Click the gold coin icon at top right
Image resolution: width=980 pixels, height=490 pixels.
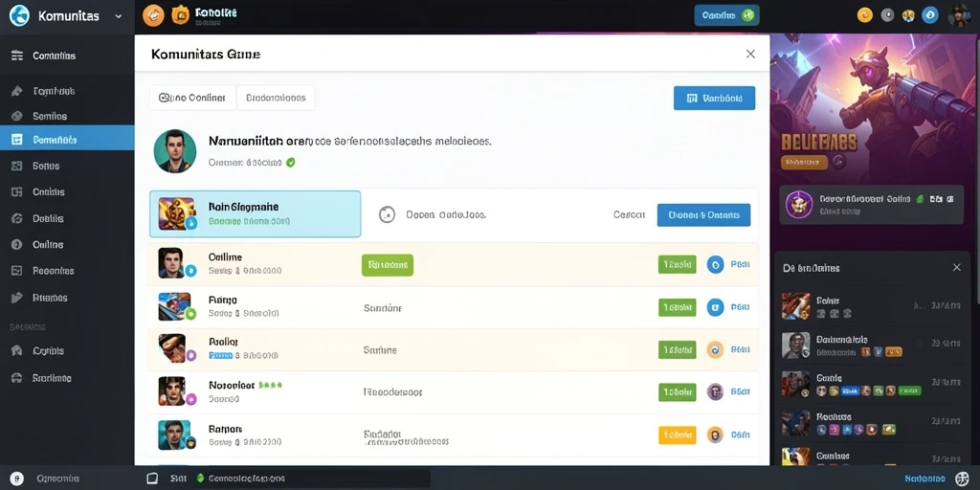865,15
